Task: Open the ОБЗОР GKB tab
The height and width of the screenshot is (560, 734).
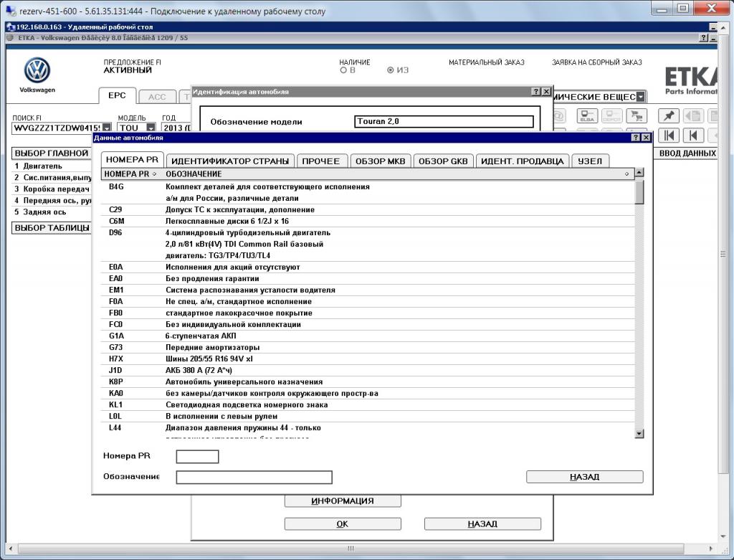Action: tap(443, 161)
